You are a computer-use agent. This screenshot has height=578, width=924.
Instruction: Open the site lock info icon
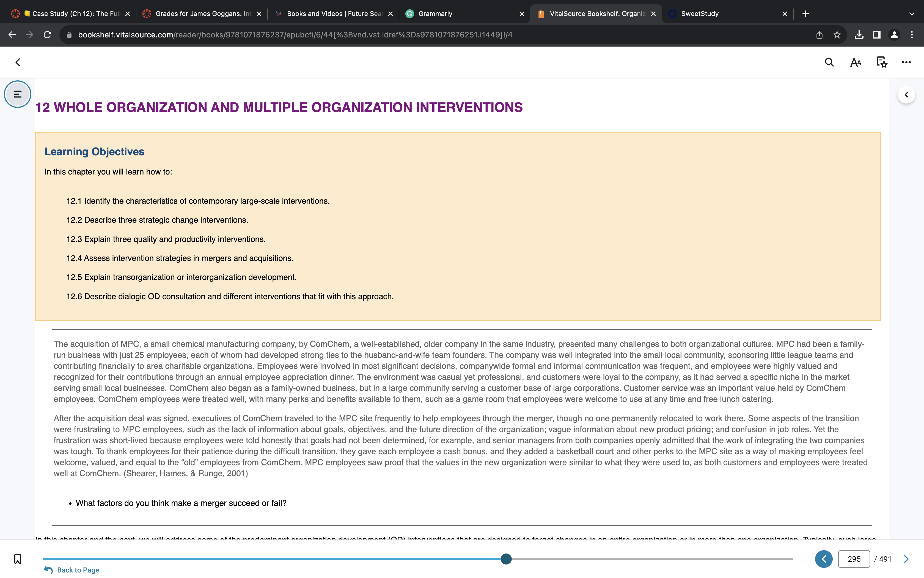[69, 35]
